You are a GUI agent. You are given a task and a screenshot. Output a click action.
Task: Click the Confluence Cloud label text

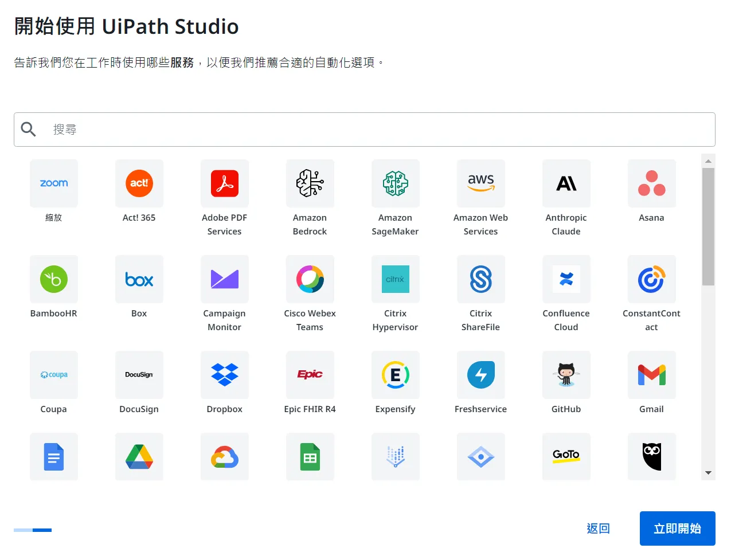[x=566, y=320]
